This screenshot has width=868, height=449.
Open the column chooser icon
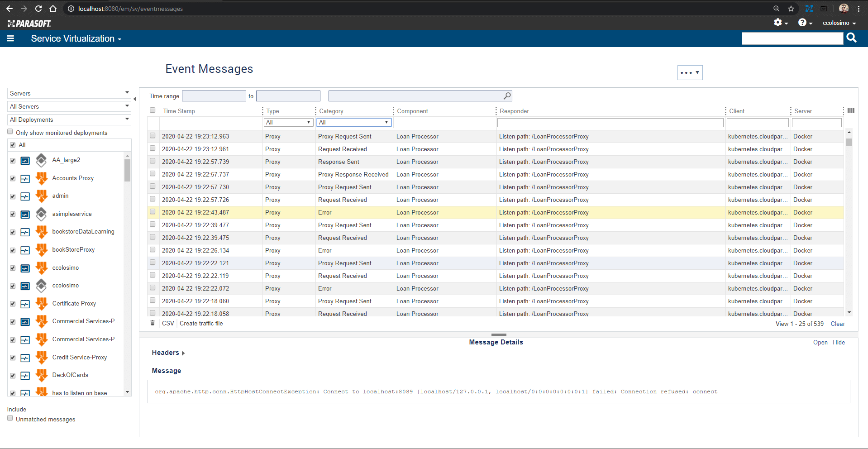tap(851, 110)
